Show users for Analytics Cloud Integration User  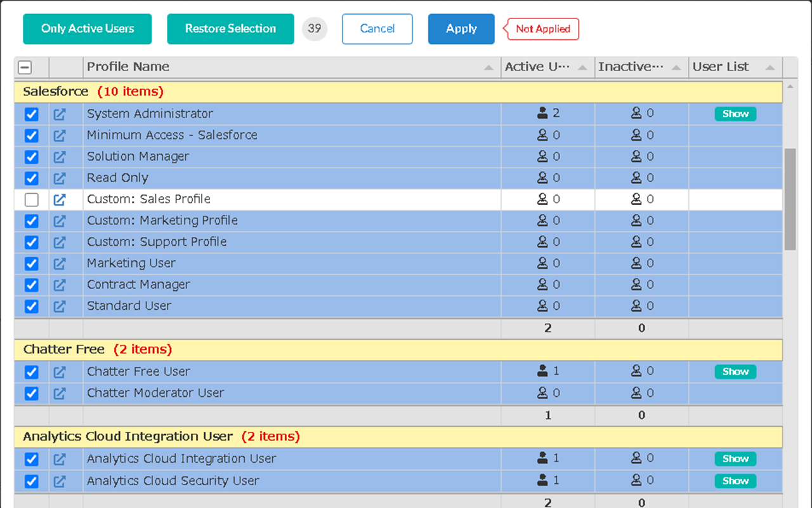[x=735, y=458]
